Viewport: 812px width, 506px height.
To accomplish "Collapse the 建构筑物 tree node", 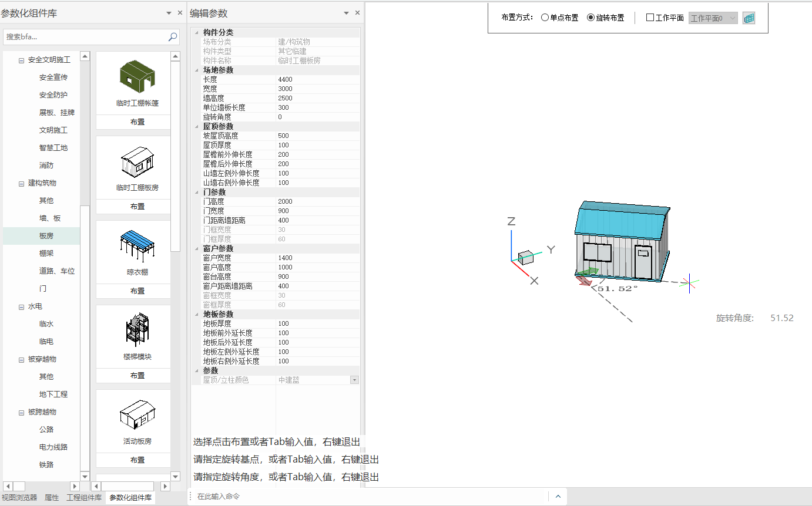I will [22, 183].
